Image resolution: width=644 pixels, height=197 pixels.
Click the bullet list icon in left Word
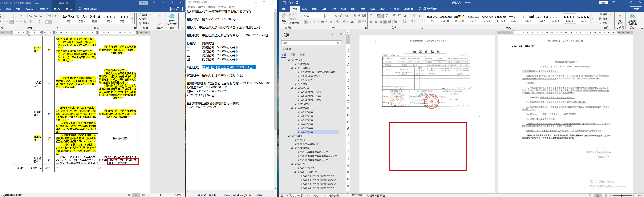coord(7,16)
